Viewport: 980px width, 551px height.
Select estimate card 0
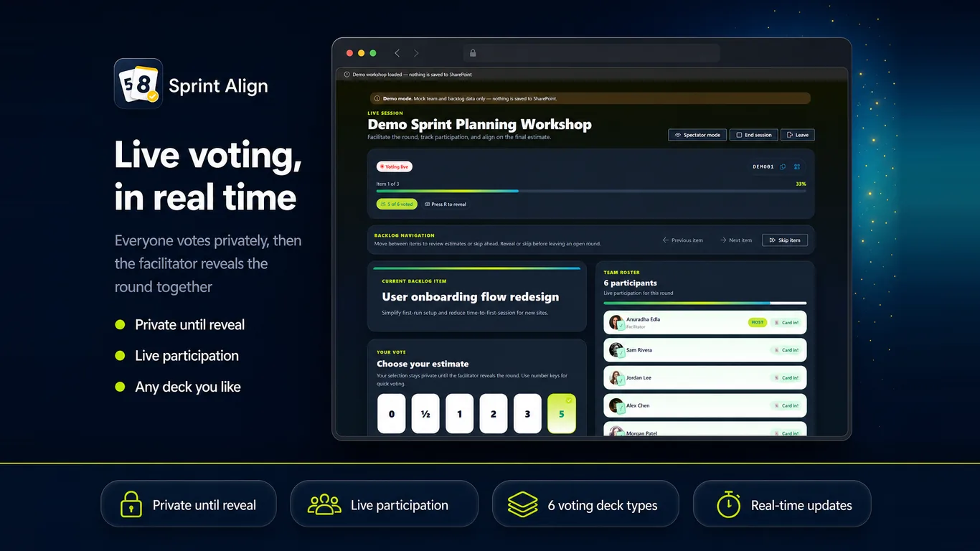(392, 414)
